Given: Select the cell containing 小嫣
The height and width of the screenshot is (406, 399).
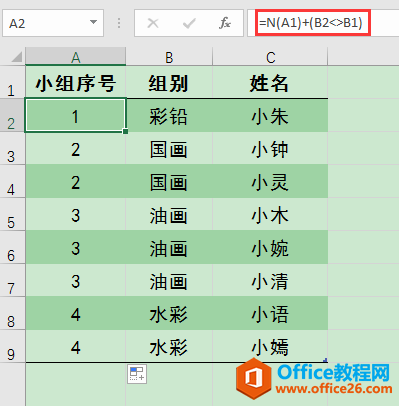Looking at the screenshot, I should coord(270,346).
